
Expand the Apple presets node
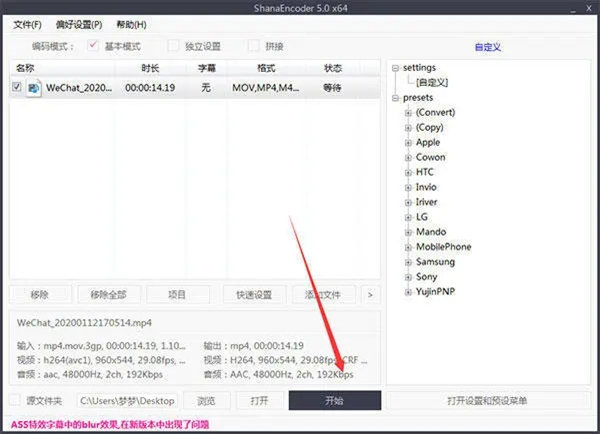(x=408, y=143)
